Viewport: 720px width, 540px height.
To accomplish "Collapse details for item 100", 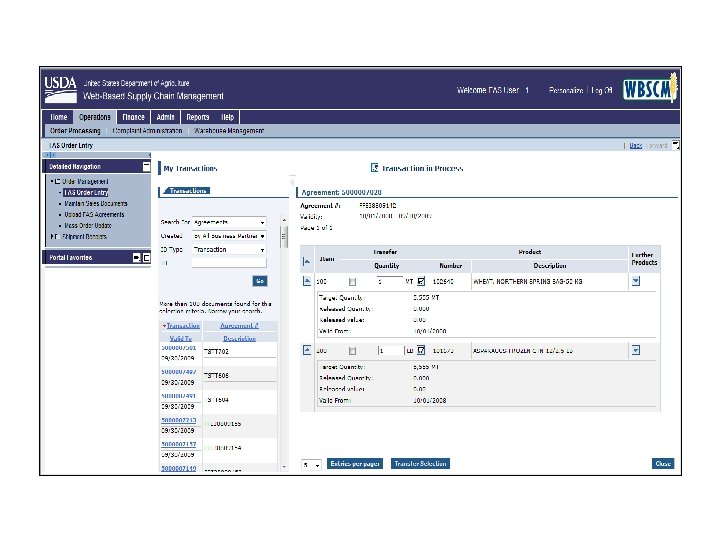I will pos(307,281).
